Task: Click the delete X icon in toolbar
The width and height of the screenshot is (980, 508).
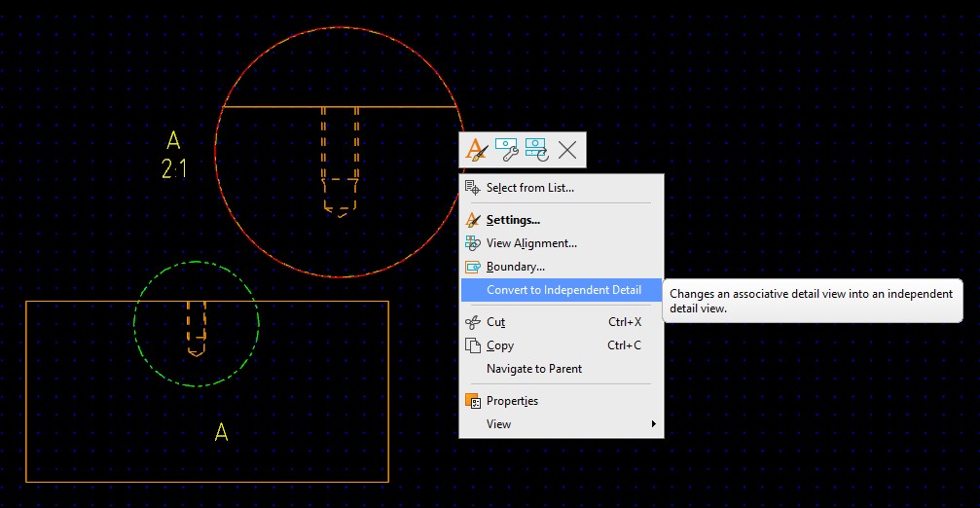Action: tap(567, 150)
